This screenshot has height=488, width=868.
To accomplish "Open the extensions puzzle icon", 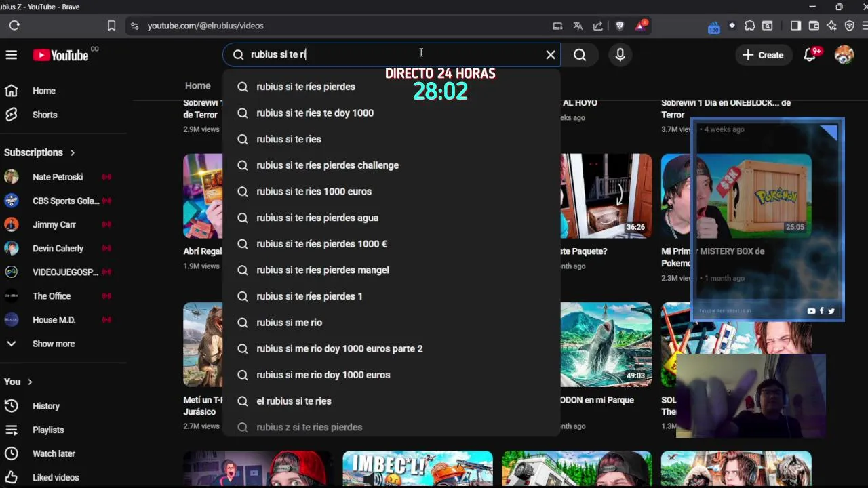I will 749,26.
